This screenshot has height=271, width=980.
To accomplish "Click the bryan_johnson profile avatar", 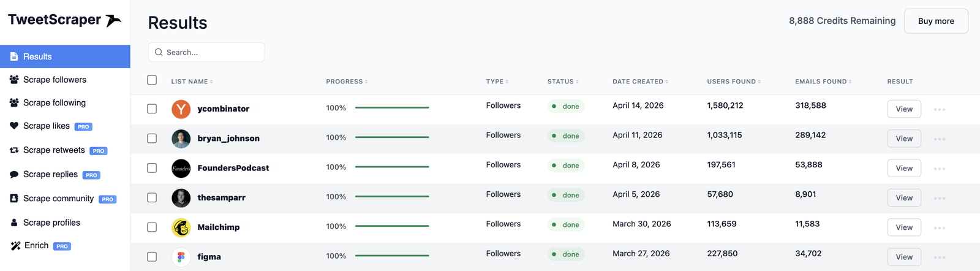I will point(181,139).
